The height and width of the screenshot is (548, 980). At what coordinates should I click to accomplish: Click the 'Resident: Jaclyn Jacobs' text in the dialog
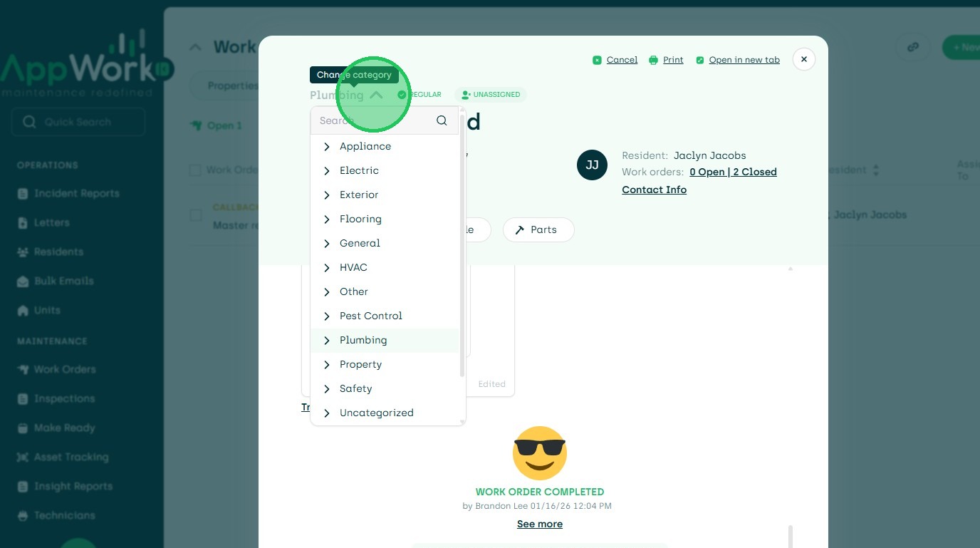tap(684, 155)
